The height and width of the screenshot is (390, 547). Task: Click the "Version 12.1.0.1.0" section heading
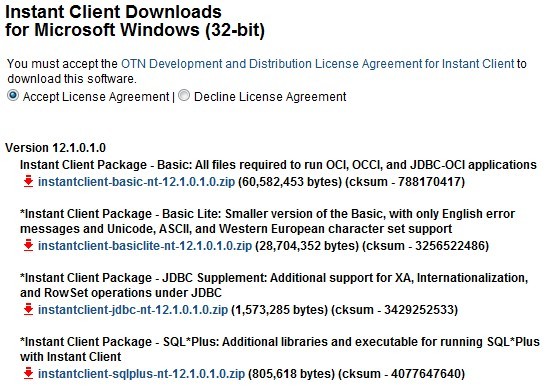tap(55, 148)
